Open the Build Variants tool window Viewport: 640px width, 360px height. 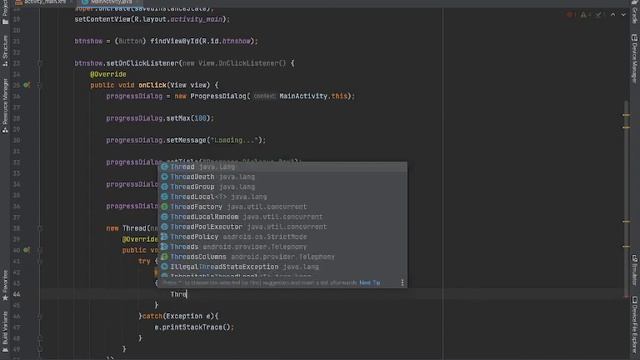coord(5,331)
